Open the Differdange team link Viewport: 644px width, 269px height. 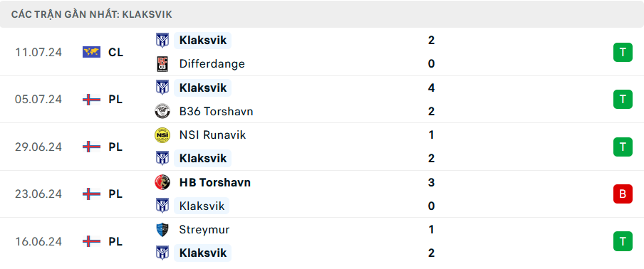[212, 64]
